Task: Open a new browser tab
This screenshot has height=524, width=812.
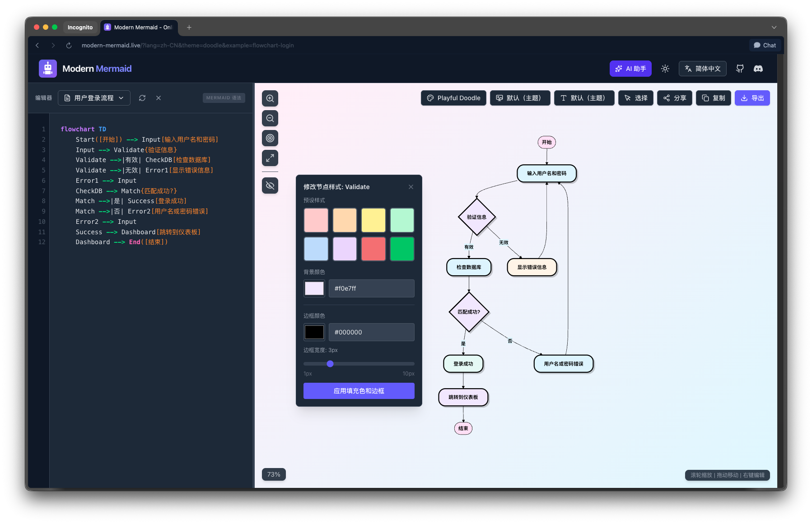Action: coord(189,28)
